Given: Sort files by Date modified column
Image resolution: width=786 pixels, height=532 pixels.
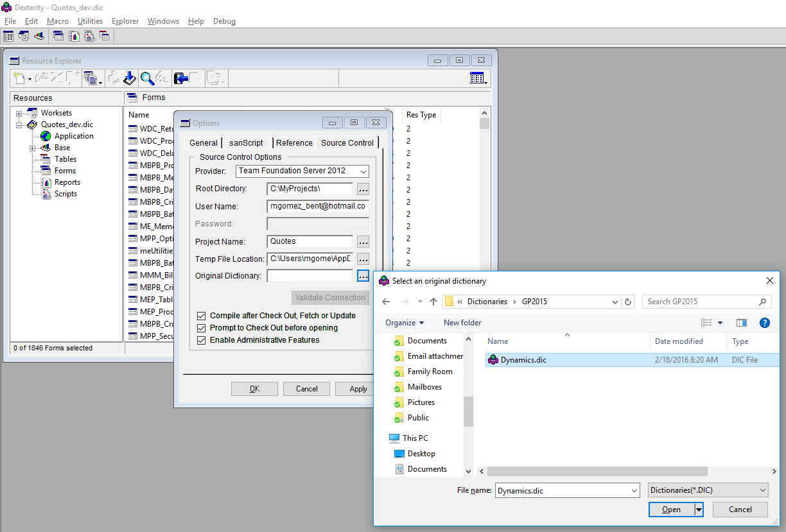Looking at the screenshot, I should pos(679,341).
